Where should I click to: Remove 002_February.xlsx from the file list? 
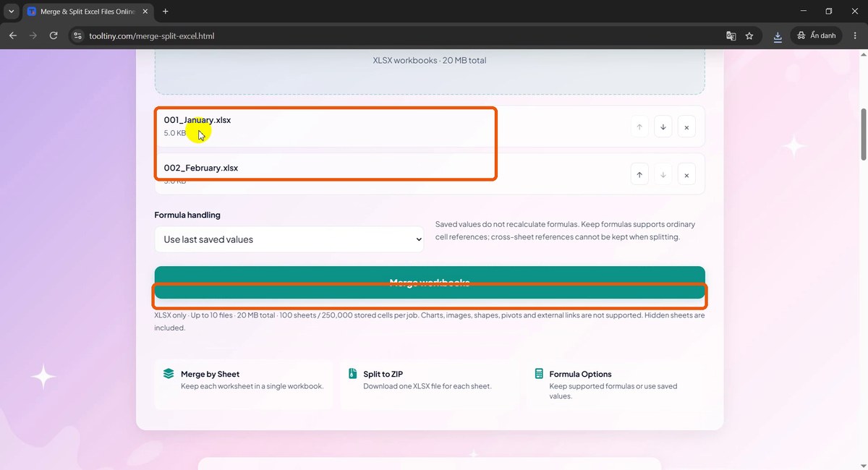(x=686, y=174)
